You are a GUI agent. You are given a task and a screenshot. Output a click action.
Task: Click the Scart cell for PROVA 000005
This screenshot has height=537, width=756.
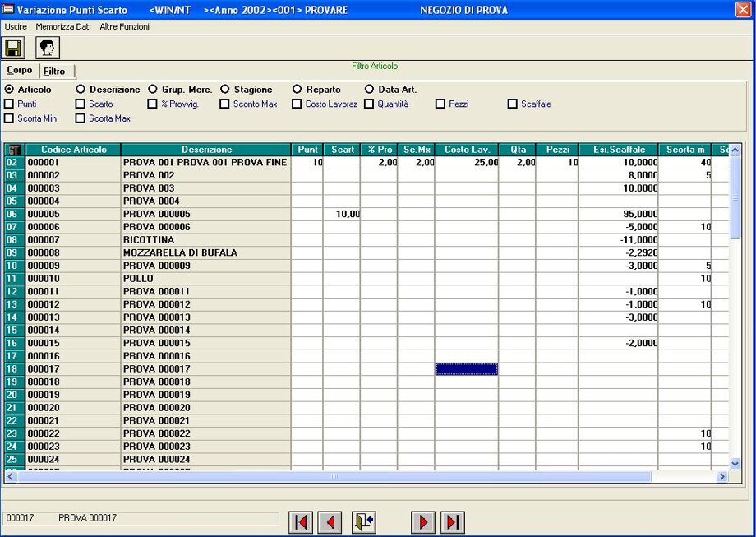tap(342, 214)
